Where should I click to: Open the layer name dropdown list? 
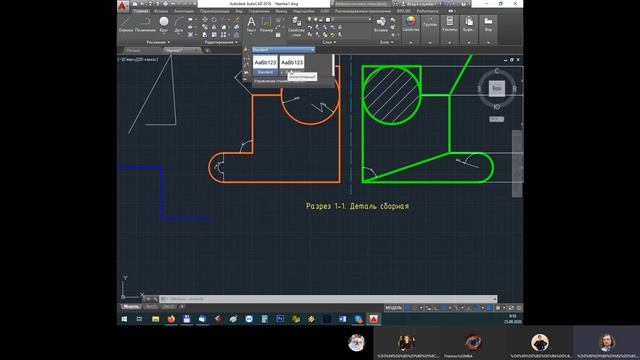[x=350, y=19]
